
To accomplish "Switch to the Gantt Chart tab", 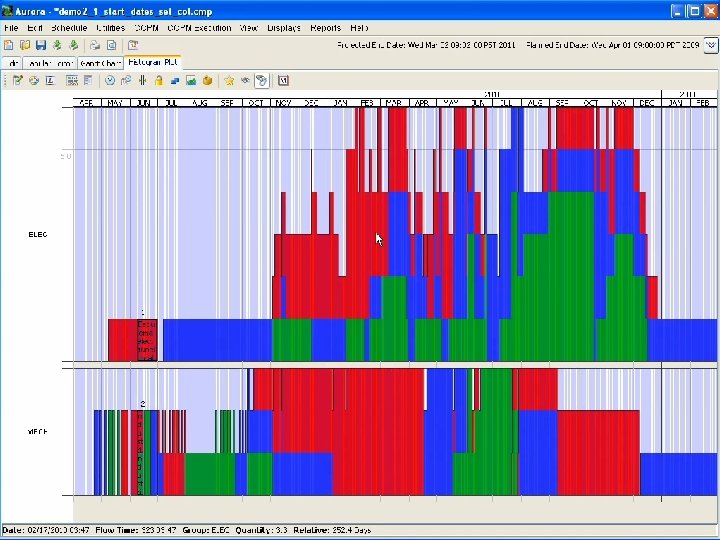I will point(101,63).
